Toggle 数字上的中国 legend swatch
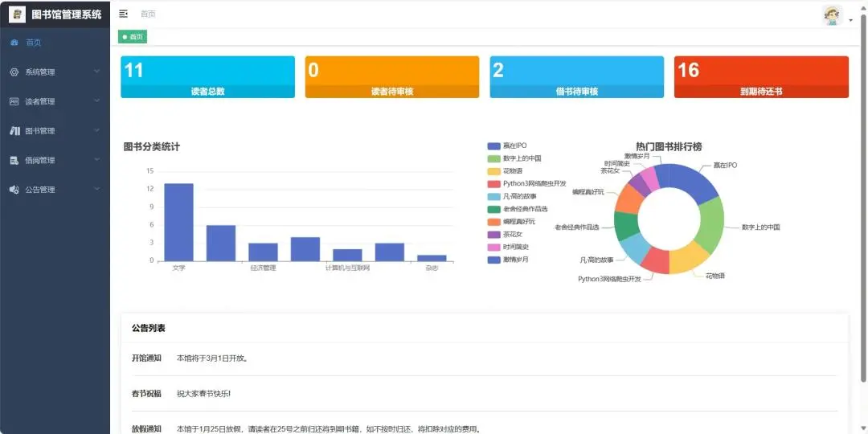The width and height of the screenshot is (868, 434). pyautogui.click(x=493, y=158)
